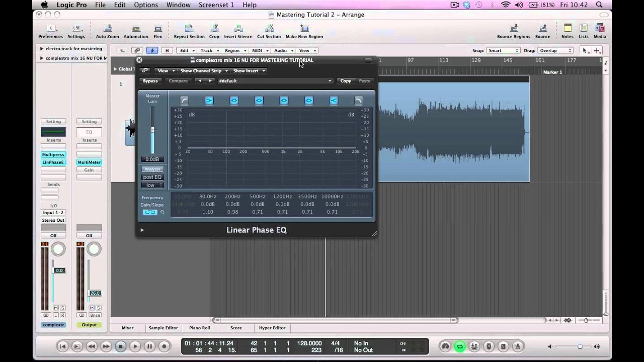644x362 pixels.
Task: Open the File menu
Action: tap(100, 5)
